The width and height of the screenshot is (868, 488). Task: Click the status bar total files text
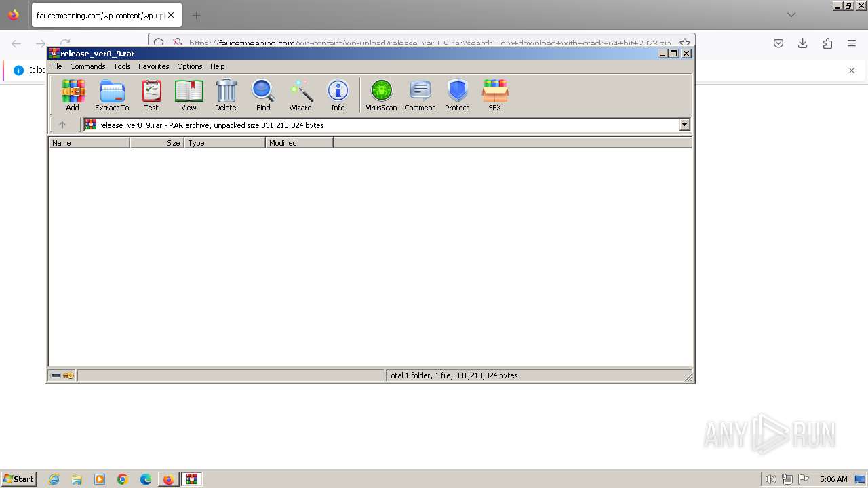tap(452, 375)
